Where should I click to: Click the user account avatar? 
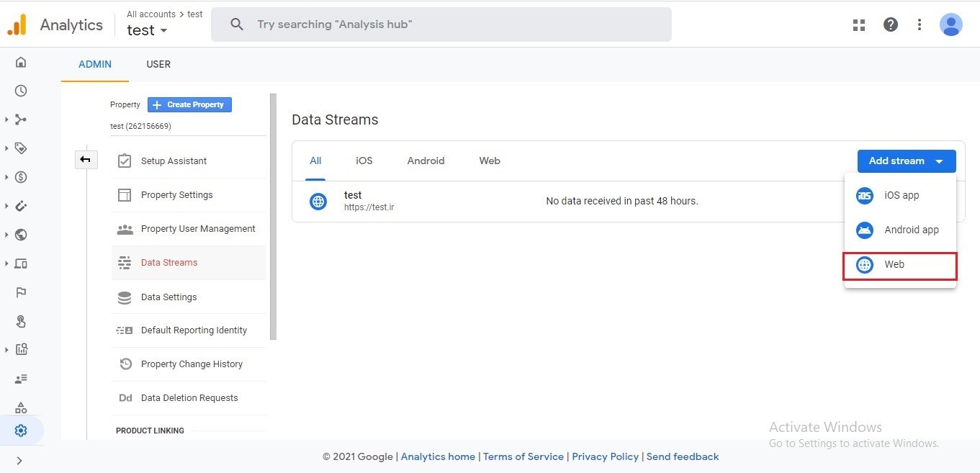(950, 24)
